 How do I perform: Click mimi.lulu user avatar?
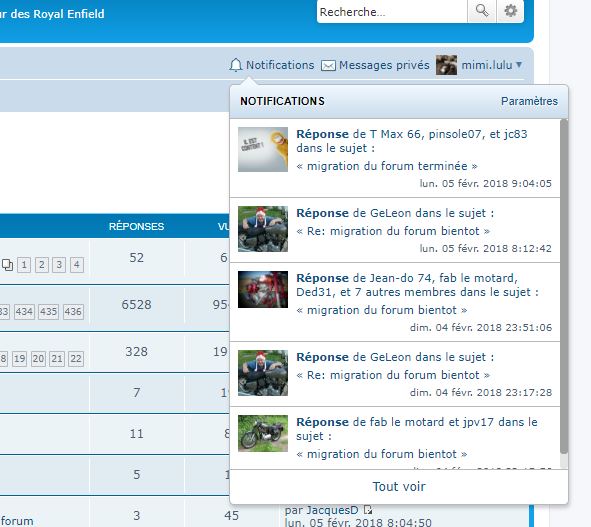446,65
